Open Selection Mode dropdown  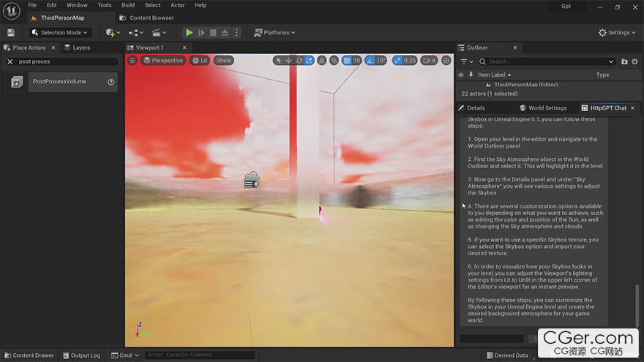(x=60, y=32)
